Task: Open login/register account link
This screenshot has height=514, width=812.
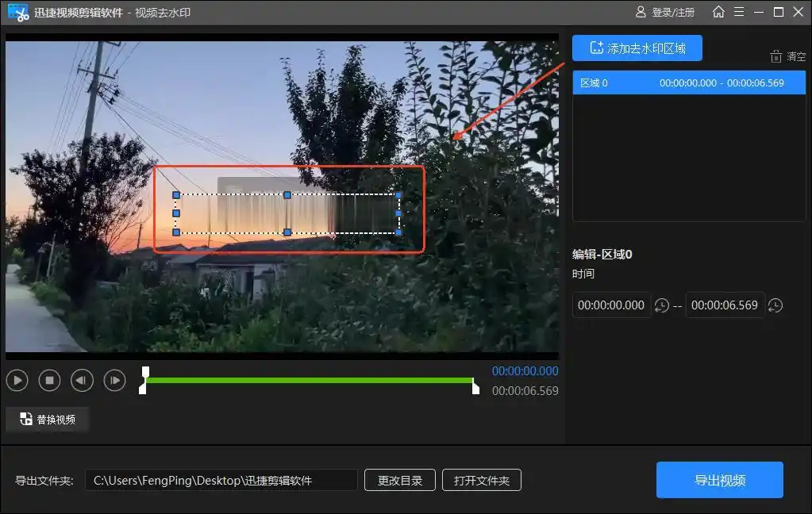Action: pyautogui.click(x=665, y=12)
